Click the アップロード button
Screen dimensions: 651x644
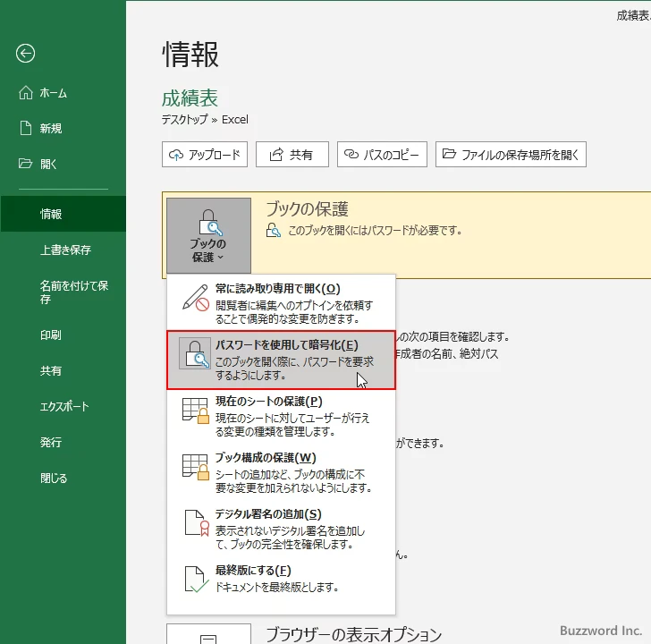pyautogui.click(x=205, y=155)
